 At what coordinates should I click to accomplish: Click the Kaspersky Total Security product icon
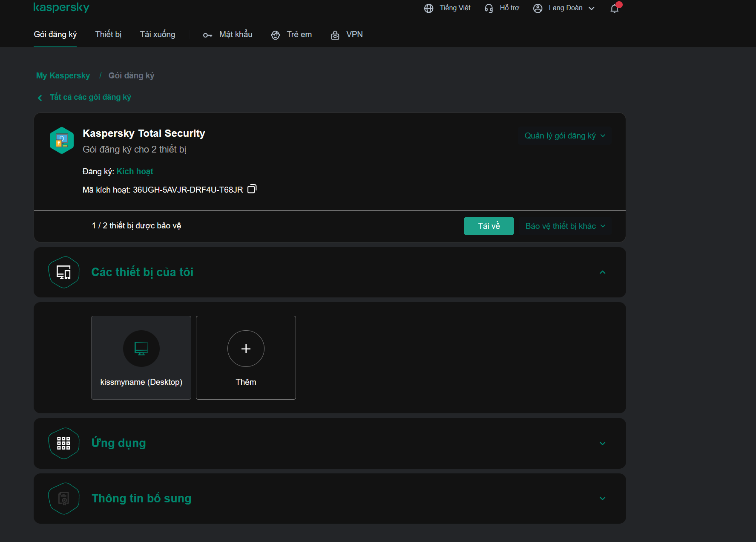point(62,140)
